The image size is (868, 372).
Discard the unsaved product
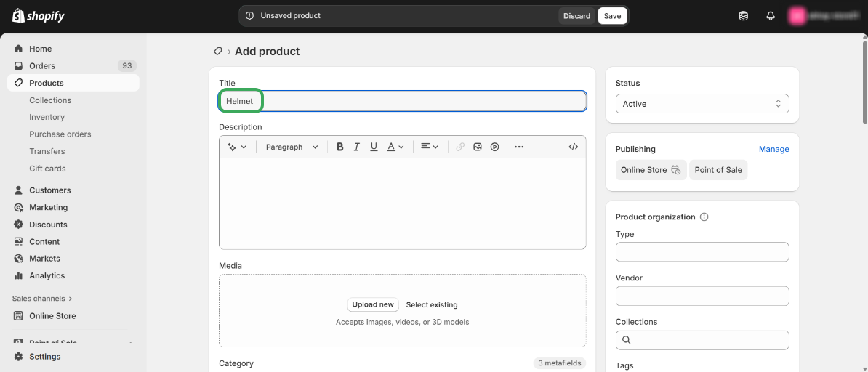(576, 16)
